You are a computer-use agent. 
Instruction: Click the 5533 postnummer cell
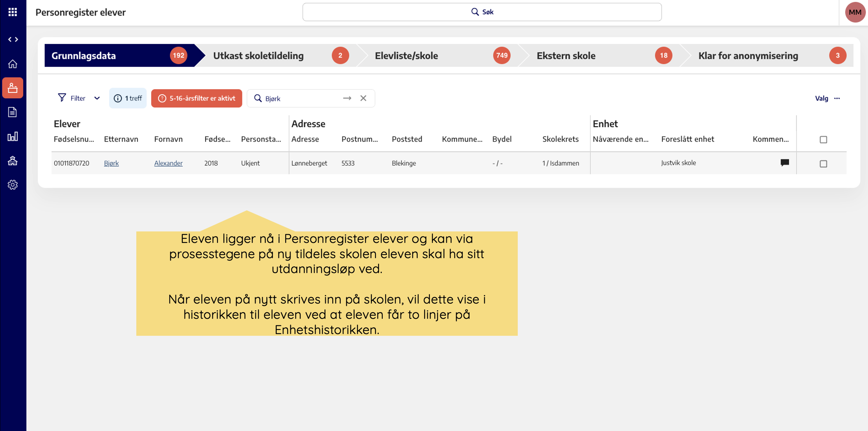tap(348, 163)
